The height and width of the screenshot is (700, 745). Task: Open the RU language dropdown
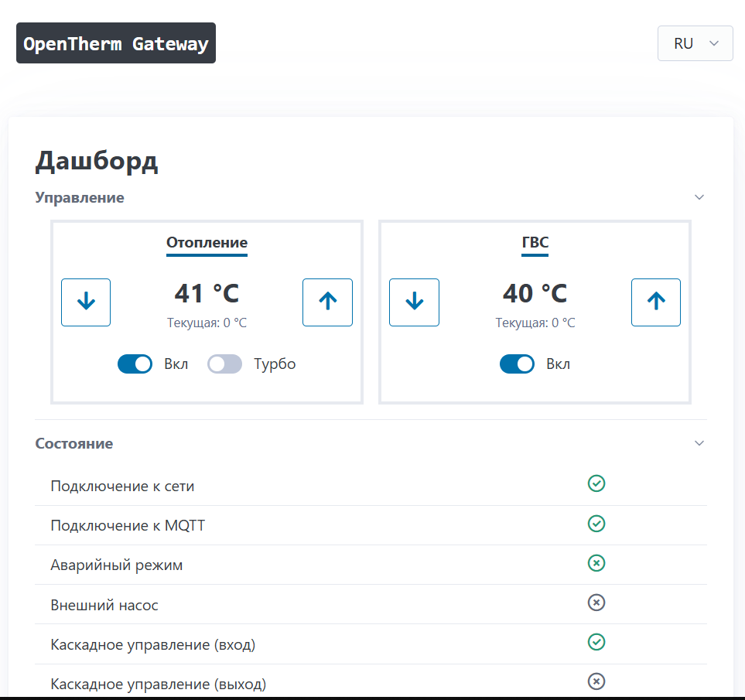click(695, 43)
